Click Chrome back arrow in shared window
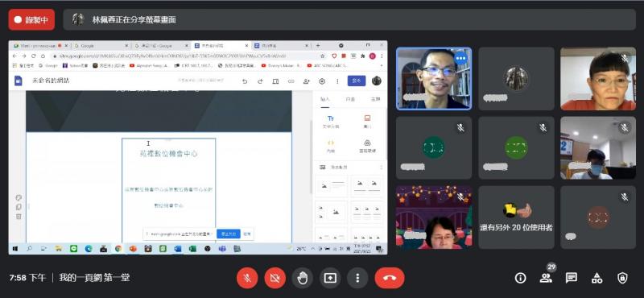This screenshot has height=298, width=644. tap(14, 56)
